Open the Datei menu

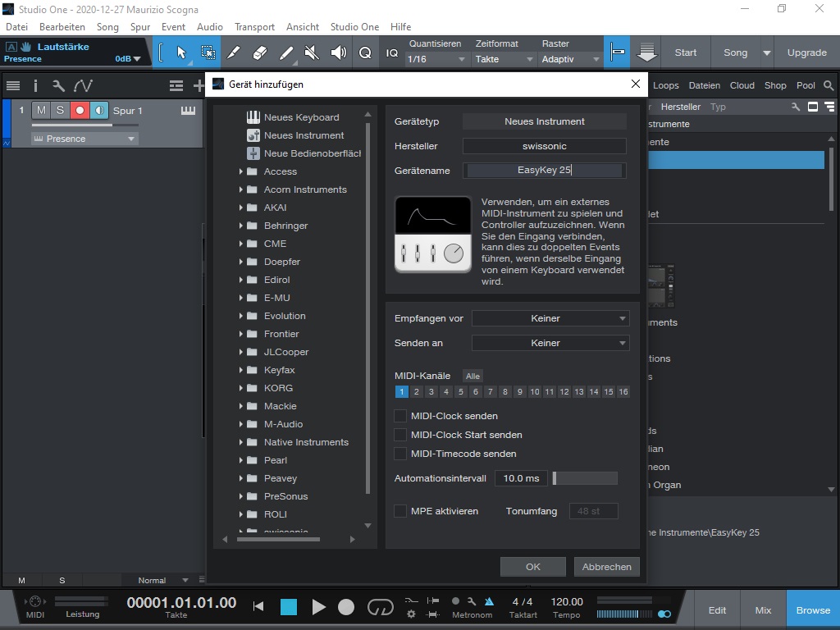tap(16, 27)
